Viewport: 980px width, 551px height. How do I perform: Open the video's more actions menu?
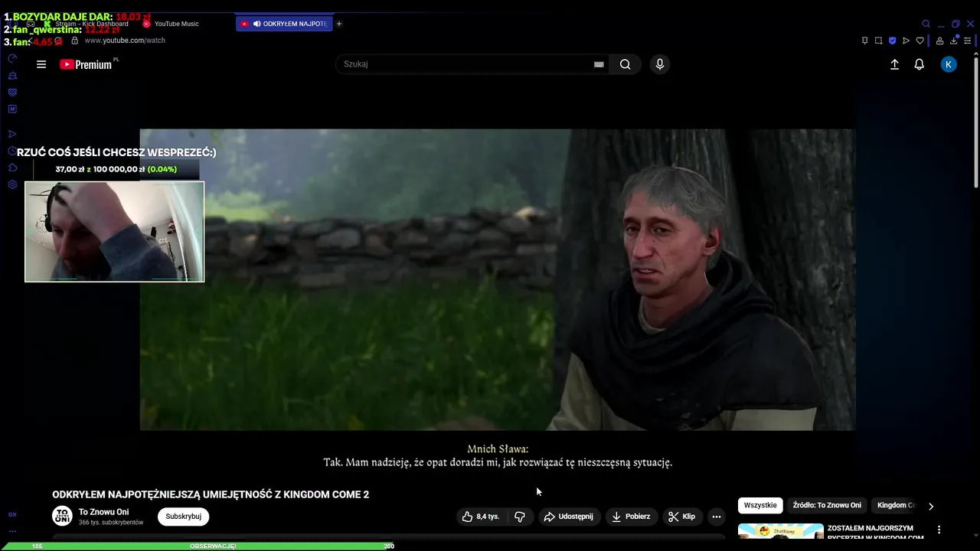click(717, 517)
